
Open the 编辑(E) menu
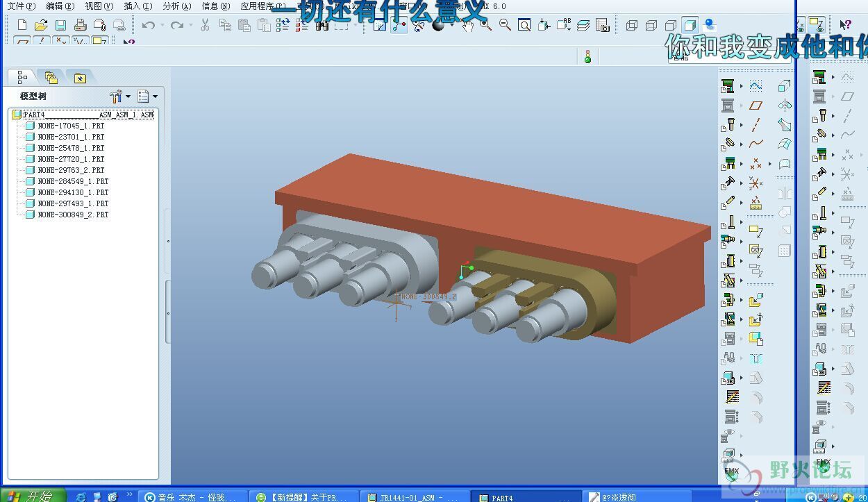[60, 6]
